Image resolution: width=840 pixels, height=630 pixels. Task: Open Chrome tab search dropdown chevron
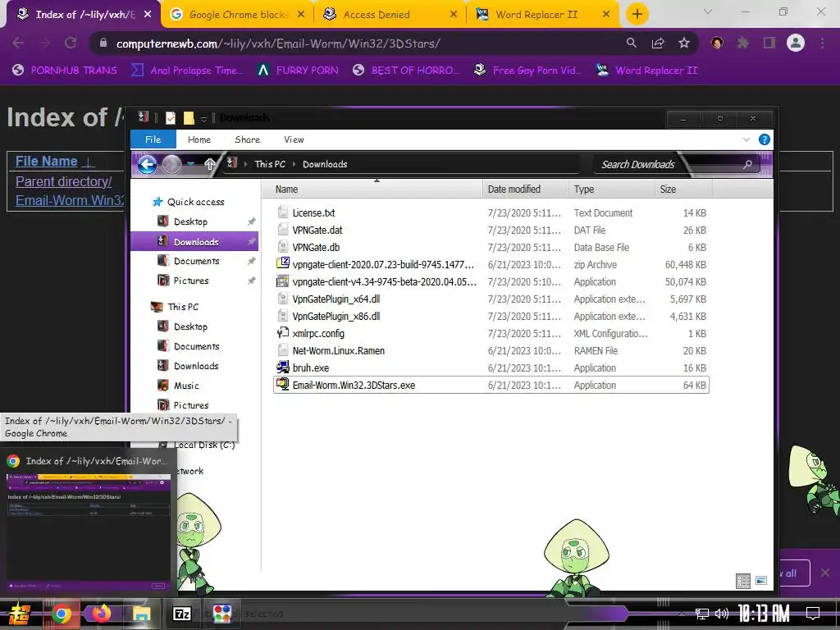tap(708, 11)
